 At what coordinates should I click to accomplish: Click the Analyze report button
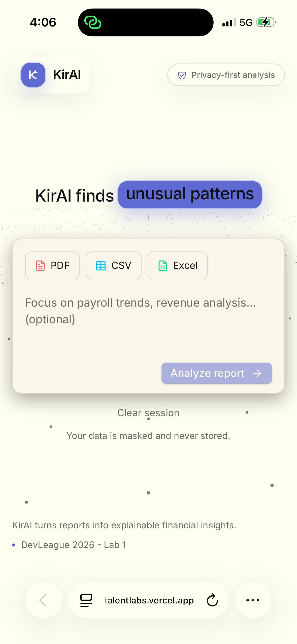click(217, 373)
